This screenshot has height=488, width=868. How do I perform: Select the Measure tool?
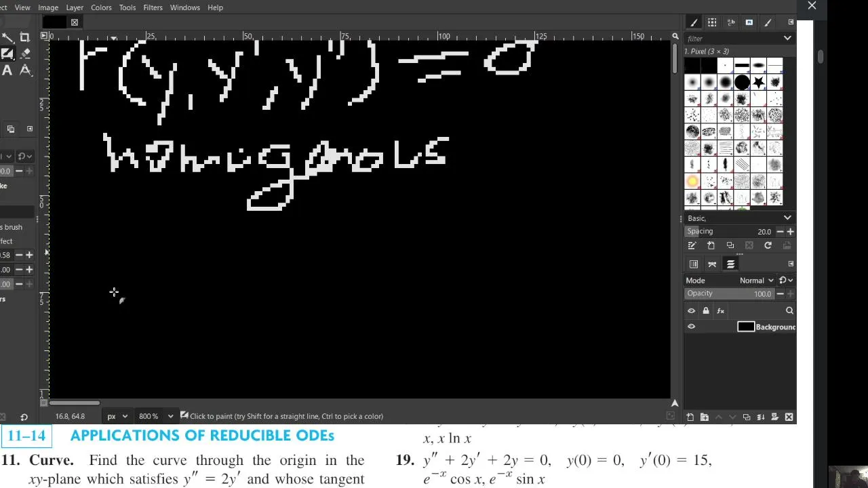pyautogui.click(x=25, y=70)
